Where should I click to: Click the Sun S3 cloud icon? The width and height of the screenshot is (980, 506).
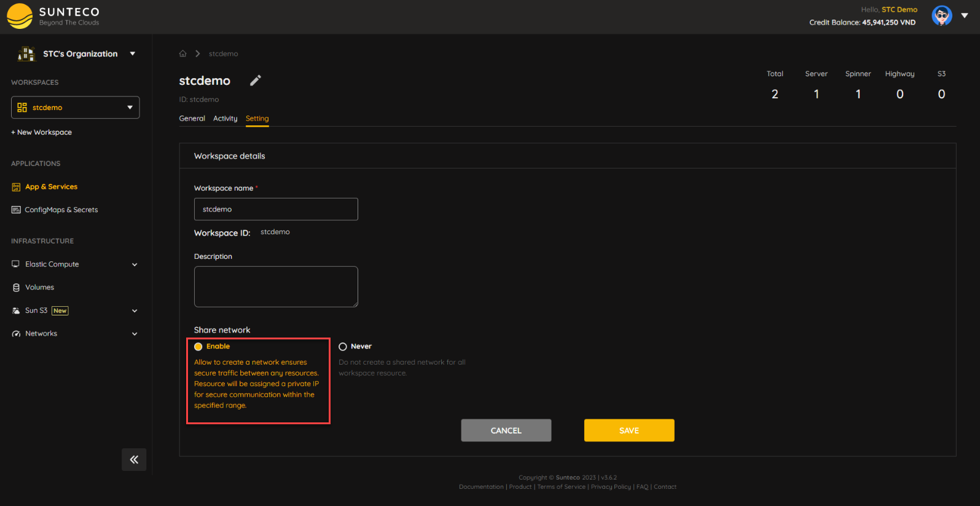pos(16,310)
